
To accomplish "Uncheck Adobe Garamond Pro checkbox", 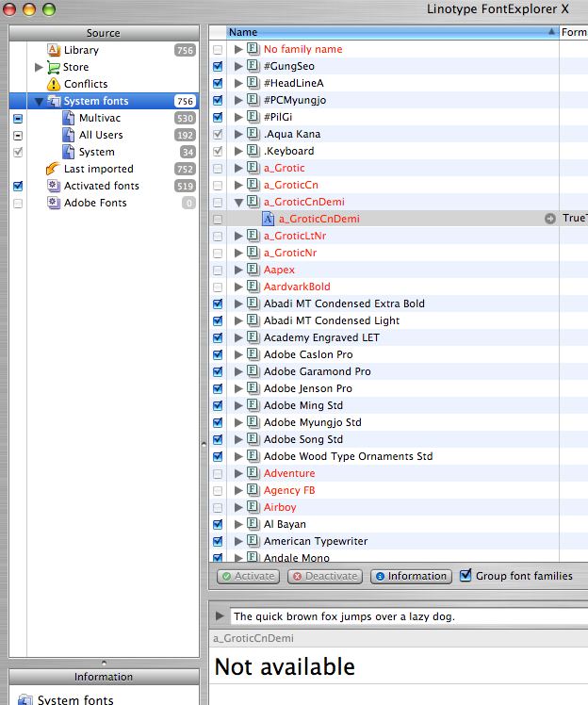I will coord(218,372).
